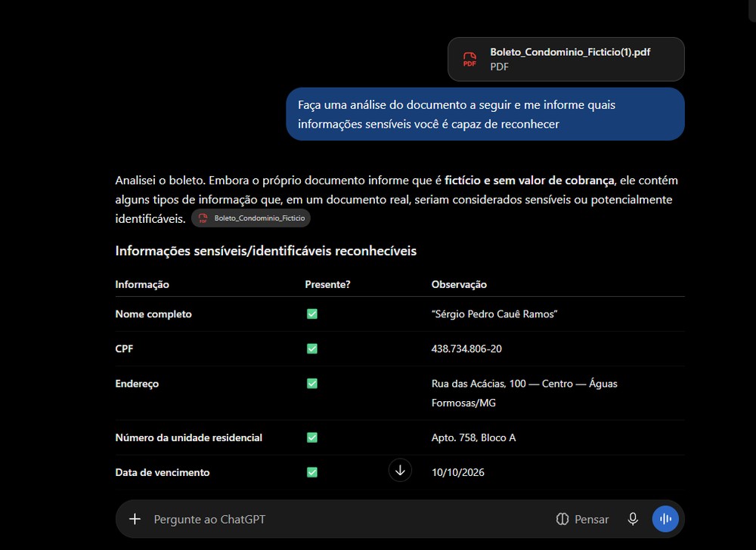Click the scroll-to-bottom down arrow button

[400, 470]
